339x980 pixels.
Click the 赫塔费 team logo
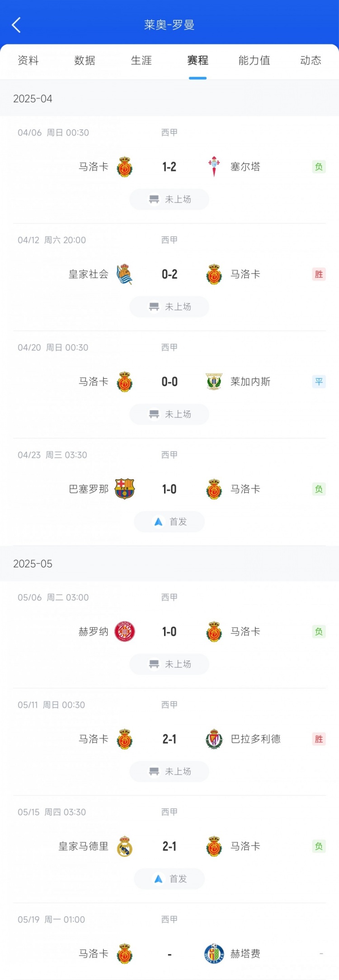click(214, 954)
